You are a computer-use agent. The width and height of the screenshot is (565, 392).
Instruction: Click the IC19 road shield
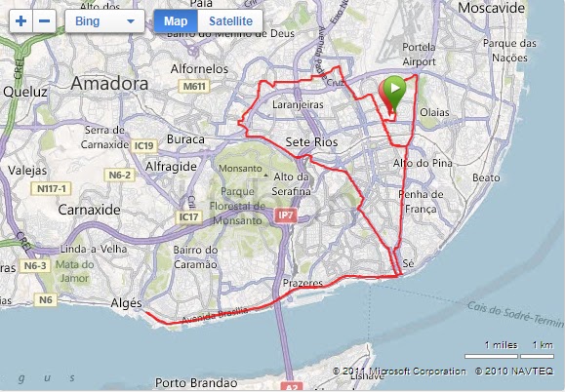pos(143,146)
